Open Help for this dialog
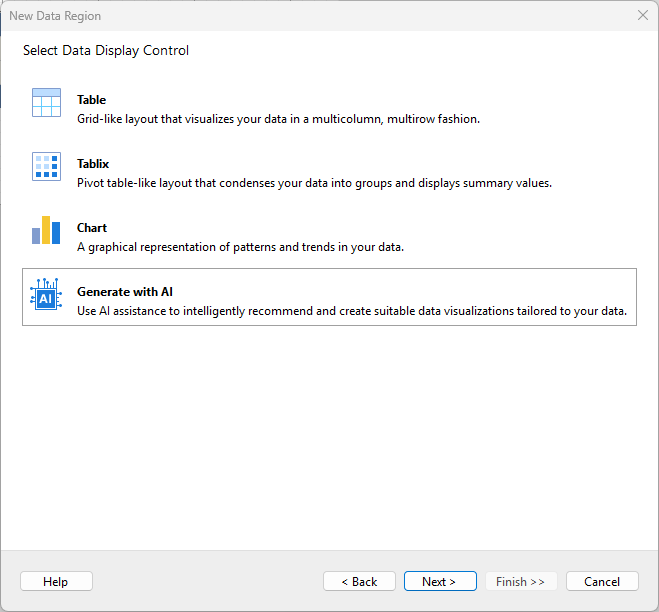Screen dimensions: 659x612 [x=56, y=581]
